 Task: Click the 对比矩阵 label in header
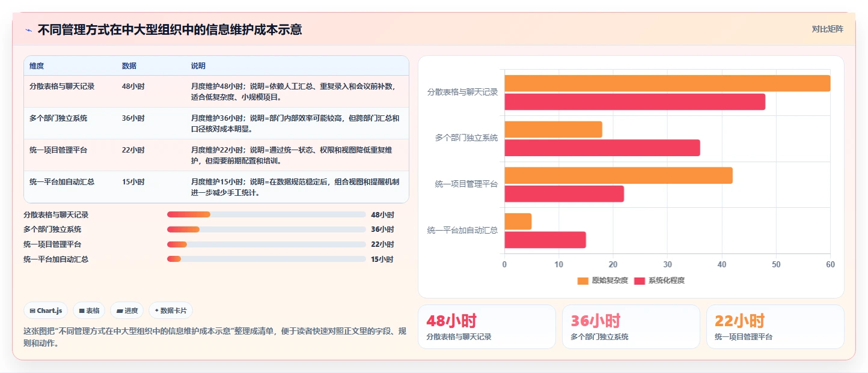(827, 29)
